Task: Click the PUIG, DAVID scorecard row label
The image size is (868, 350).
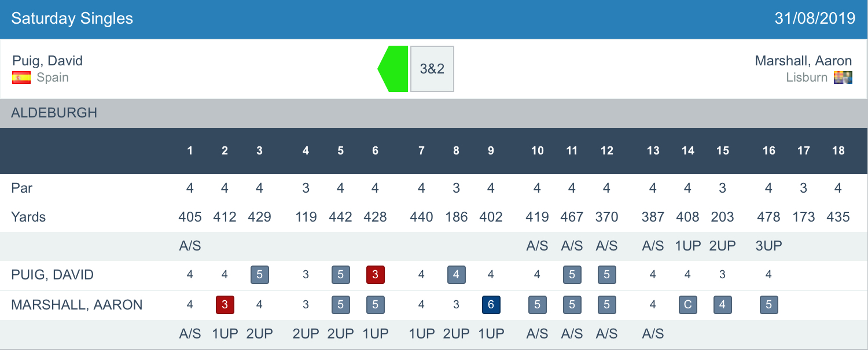Action: [x=52, y=275]
